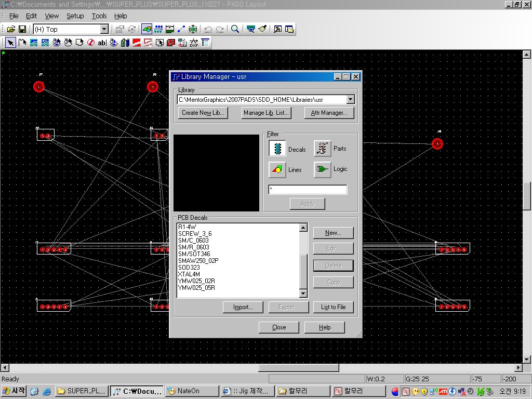Open the Design Toolbar icon
This screenshot has width=532, height=399.
(x=158, y=29)
